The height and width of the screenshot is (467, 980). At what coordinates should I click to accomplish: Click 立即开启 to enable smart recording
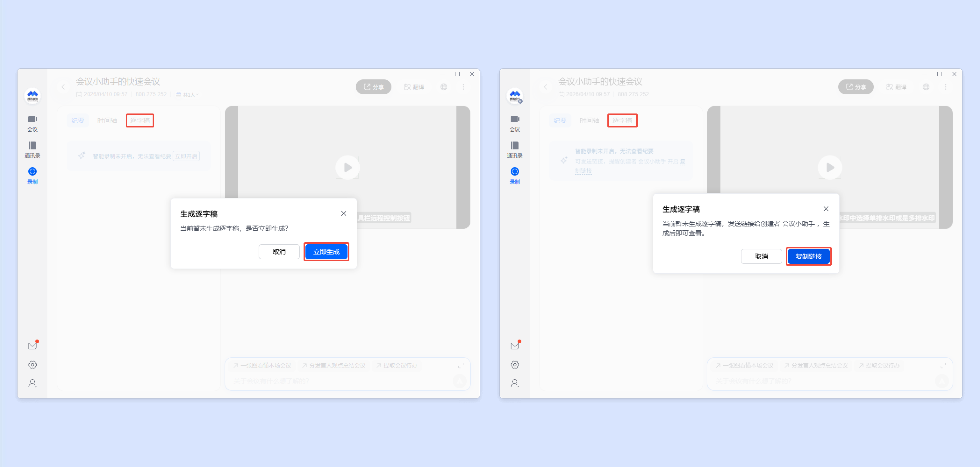click(186, 156)
